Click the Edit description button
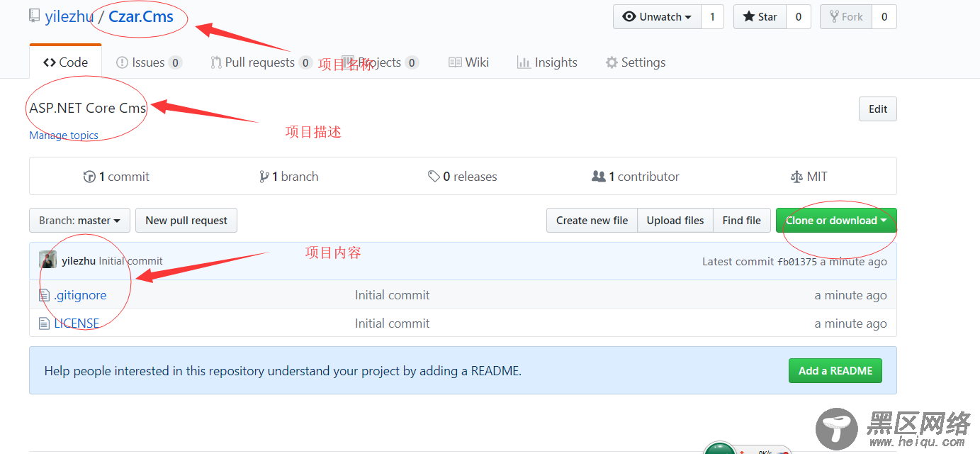 (x=878, y=109)
